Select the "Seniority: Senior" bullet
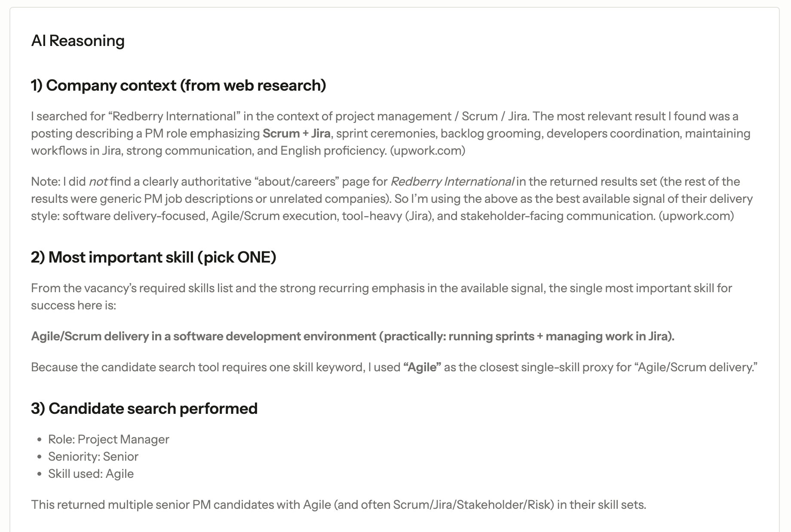Screen dimensions: 791x532 point(93,457)
